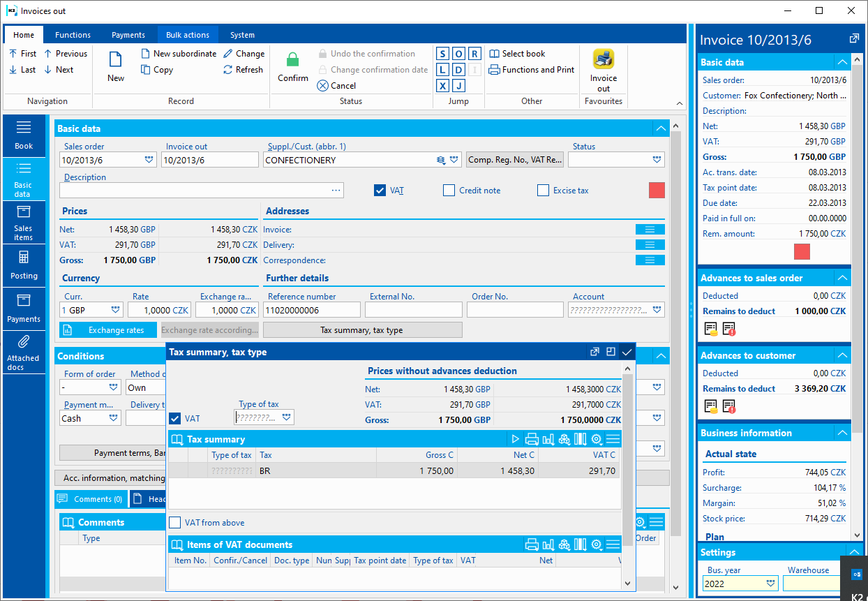Open the Account dropdown
Viewport: 868px width, 601px height.
tap(657, 310)
